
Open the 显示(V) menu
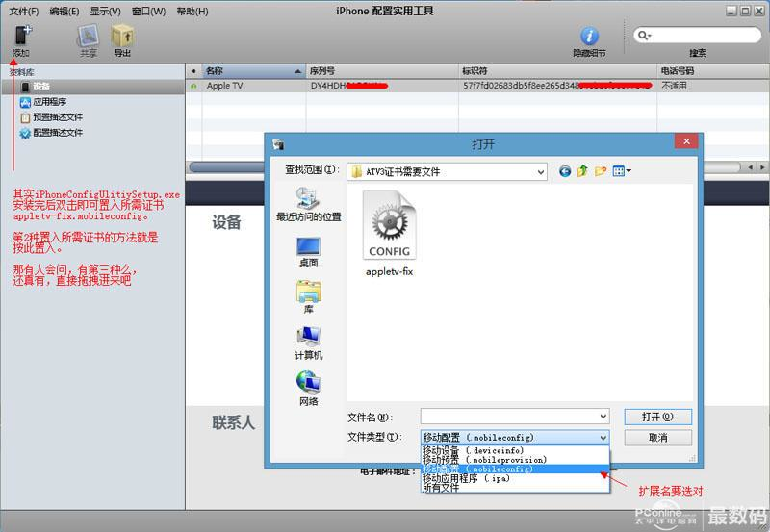click(x=105, y=11)
